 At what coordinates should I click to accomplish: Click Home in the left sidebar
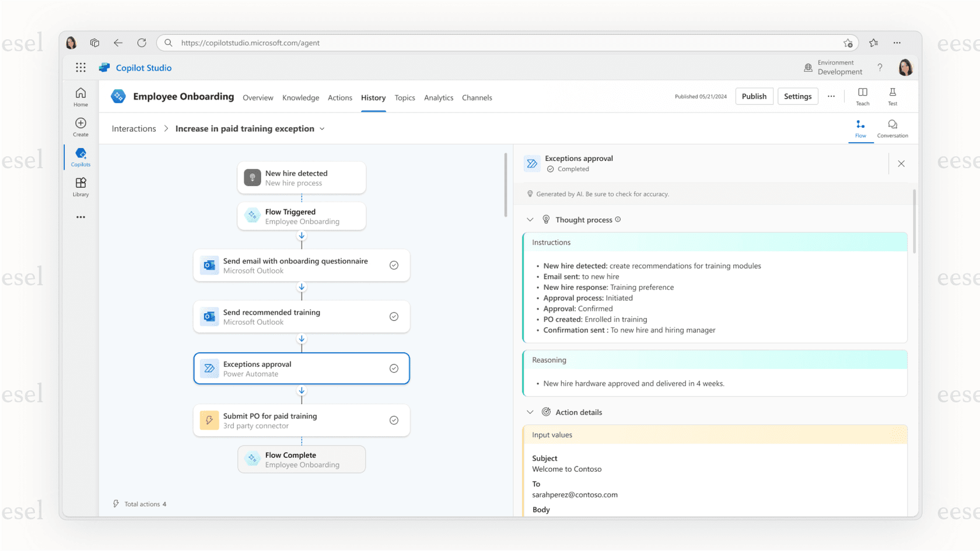pos(80,96)
